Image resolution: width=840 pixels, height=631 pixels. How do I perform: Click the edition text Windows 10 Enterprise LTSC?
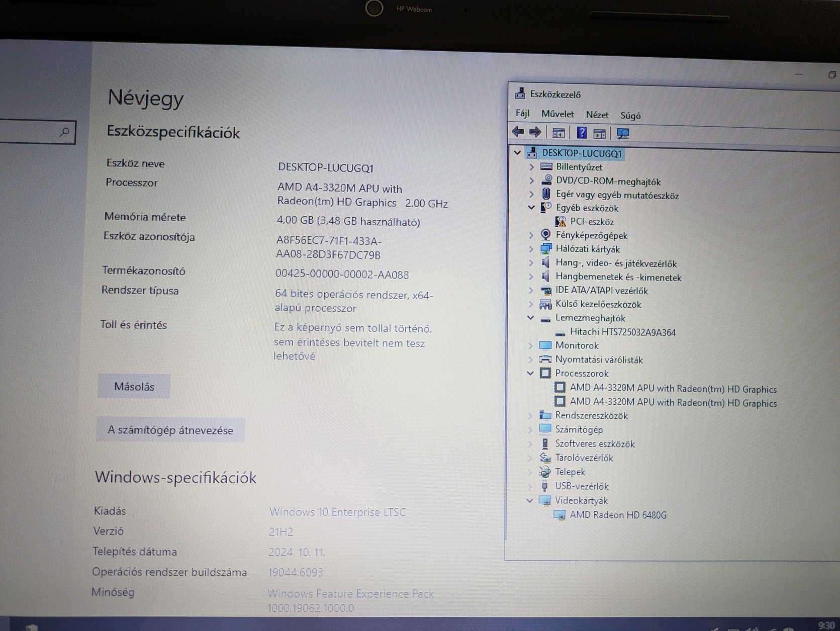tap(337, 512)
